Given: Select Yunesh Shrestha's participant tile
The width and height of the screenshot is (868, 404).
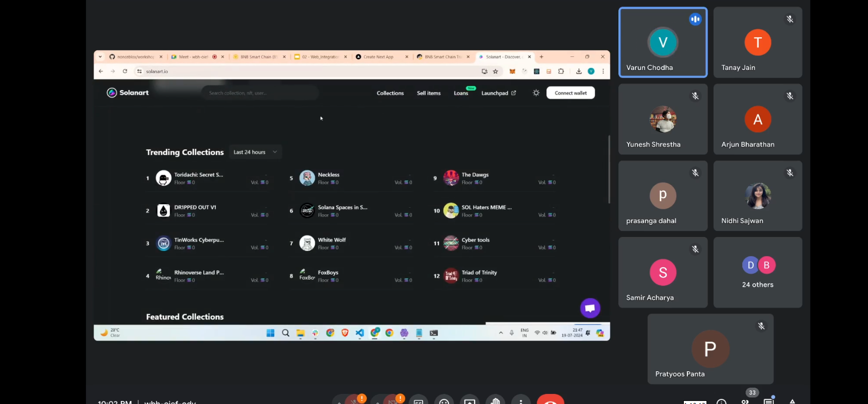Looking at the screenshot, I should 663,119.
